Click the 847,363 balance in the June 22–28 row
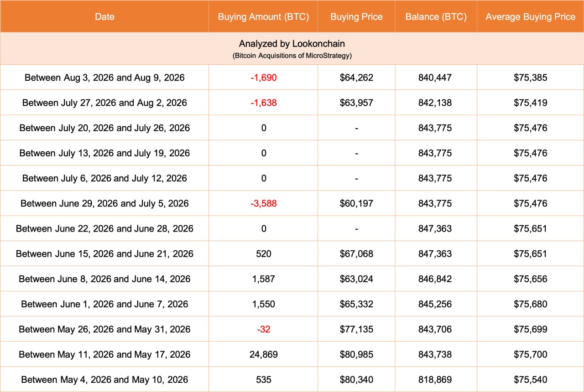 [435, 228]
